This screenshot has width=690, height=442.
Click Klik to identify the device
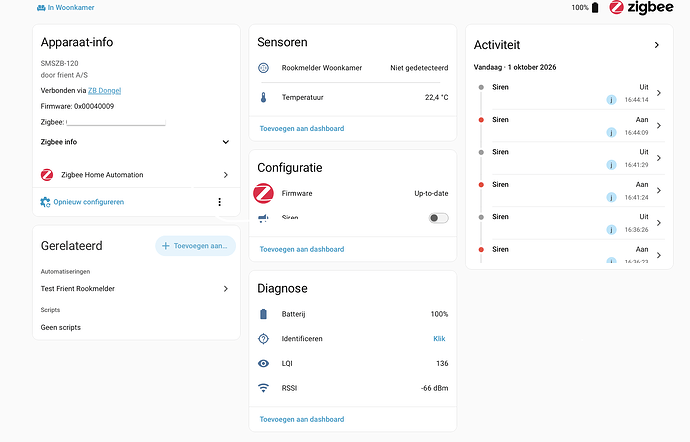439,339
